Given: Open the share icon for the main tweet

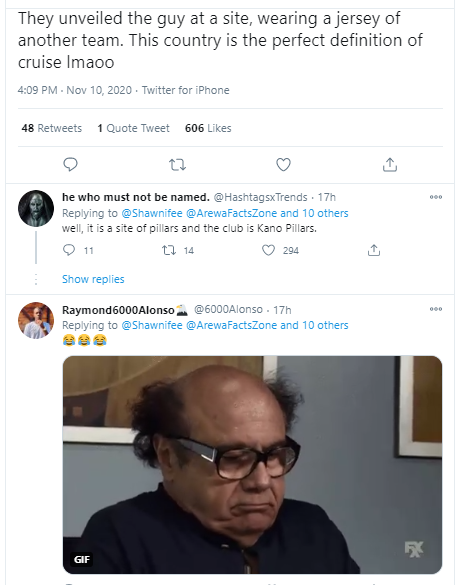Looking at the screenshot, I should coord(390,165).
